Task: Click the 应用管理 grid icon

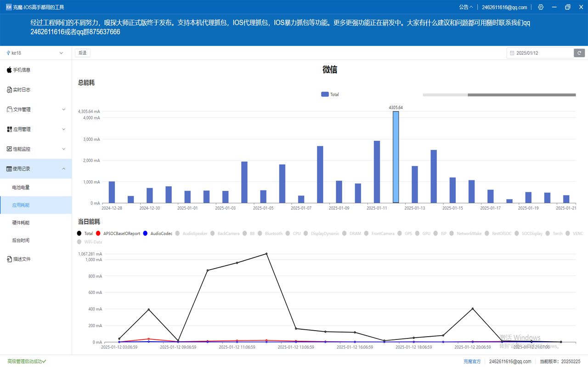Action: point(9,129)
